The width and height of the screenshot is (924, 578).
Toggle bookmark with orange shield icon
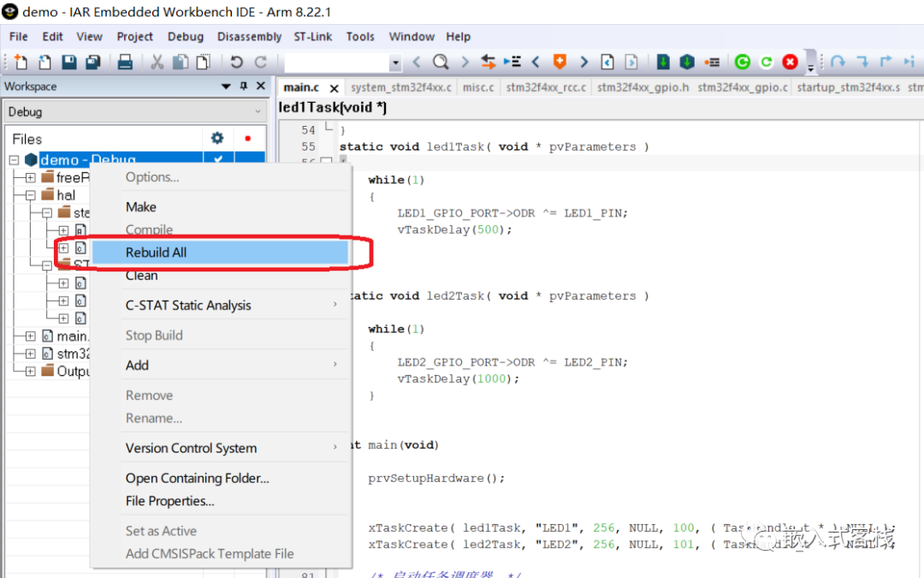click(x=560, y=62)
